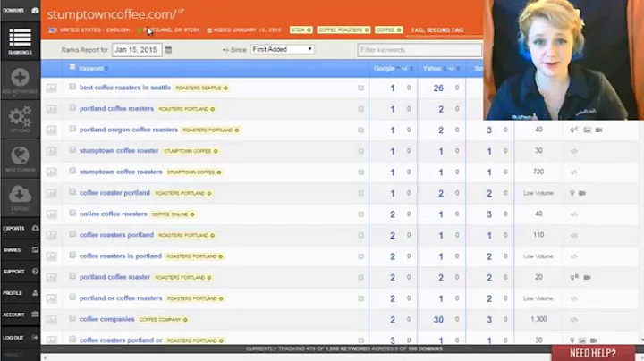Click the Export cloud download icon
This screenshot has width=644, height=361.
click(20, 194)
